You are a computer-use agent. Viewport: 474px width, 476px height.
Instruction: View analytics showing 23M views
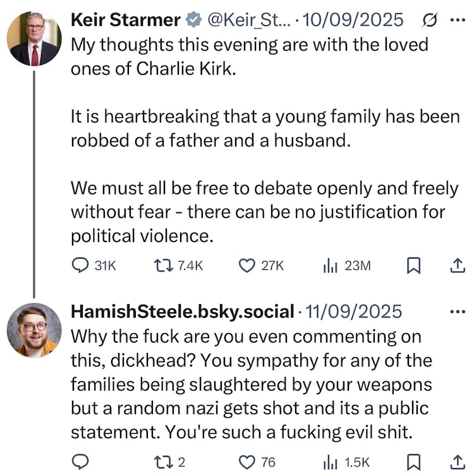point(330,266)
